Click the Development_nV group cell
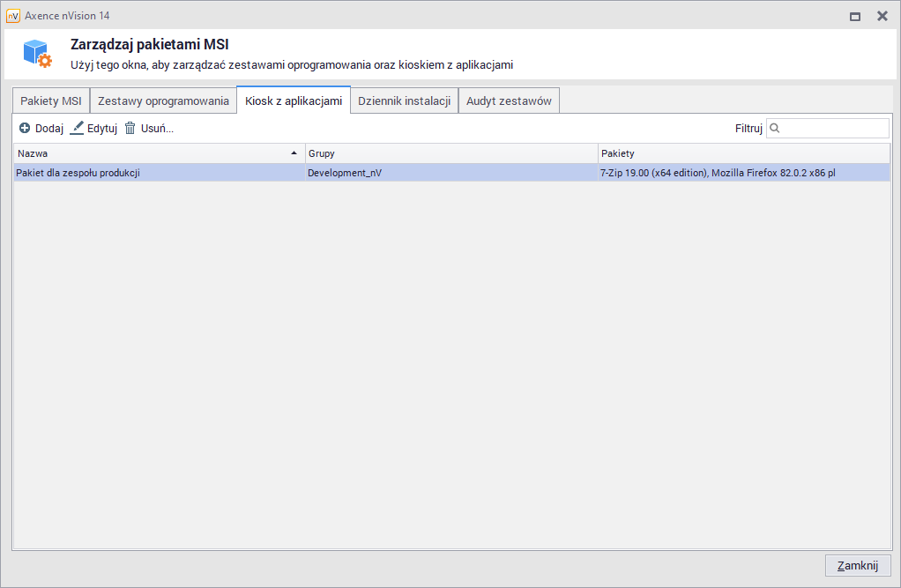Image resolution: width=901 pixels, height=588 pixels. coord(345,173)
